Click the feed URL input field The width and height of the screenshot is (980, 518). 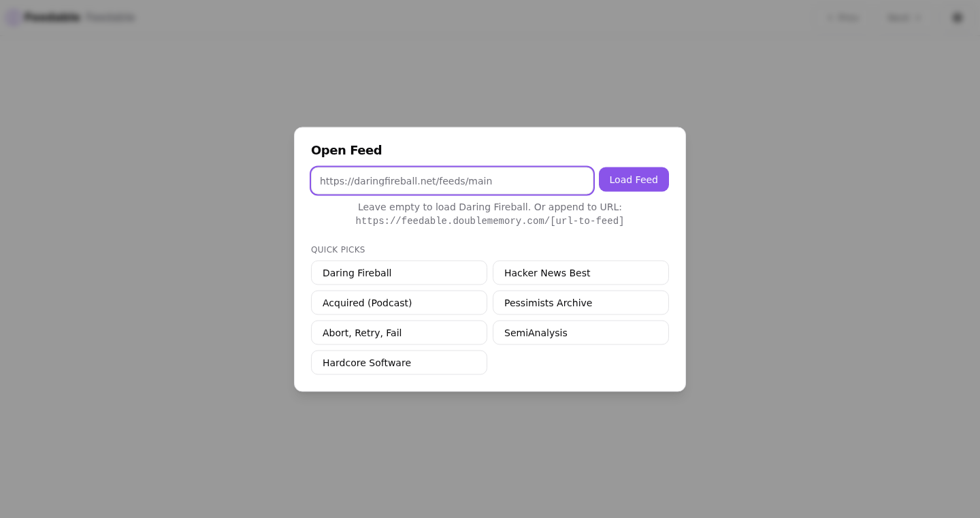point(452,180)
